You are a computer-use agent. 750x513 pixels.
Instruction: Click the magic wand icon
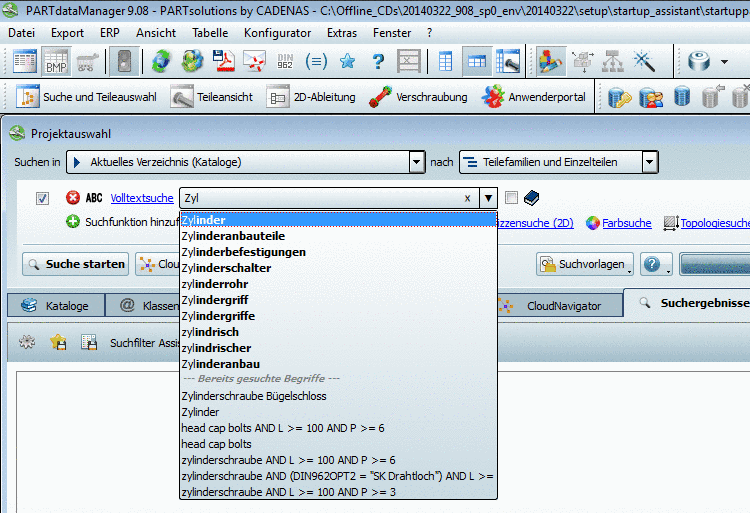(x=643, y=62)
